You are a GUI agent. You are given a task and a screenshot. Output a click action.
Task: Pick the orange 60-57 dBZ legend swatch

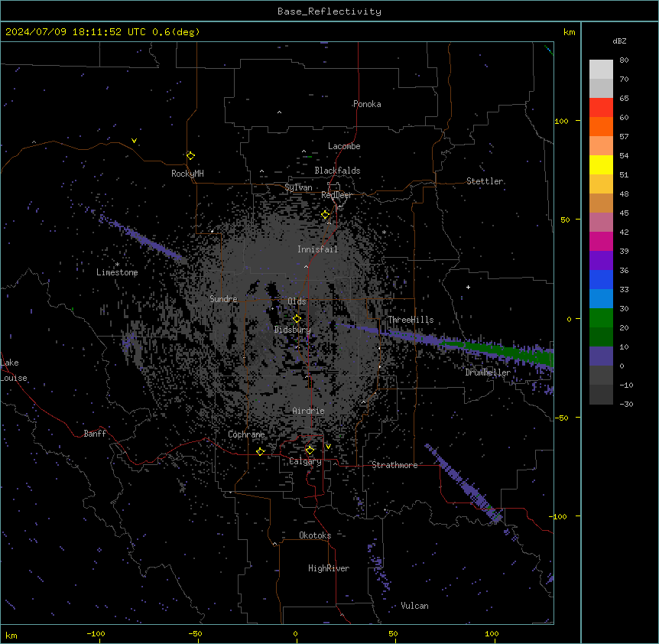601,126
